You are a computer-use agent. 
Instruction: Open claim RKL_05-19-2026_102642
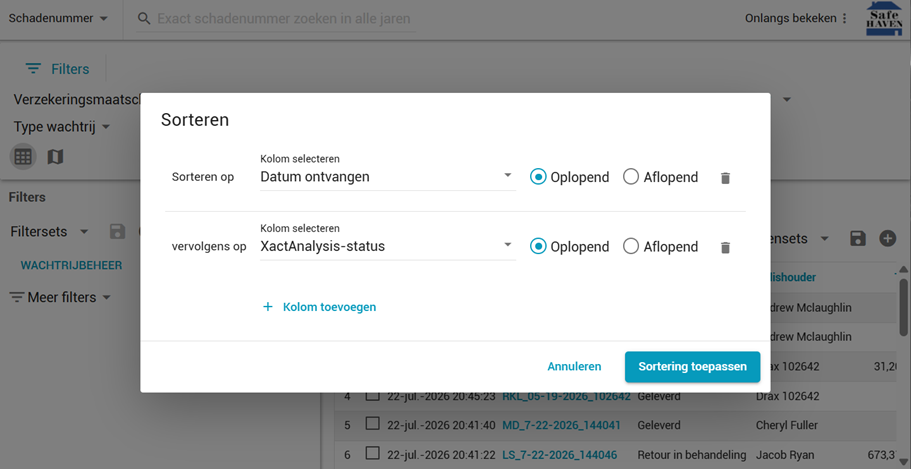(566, 397)
